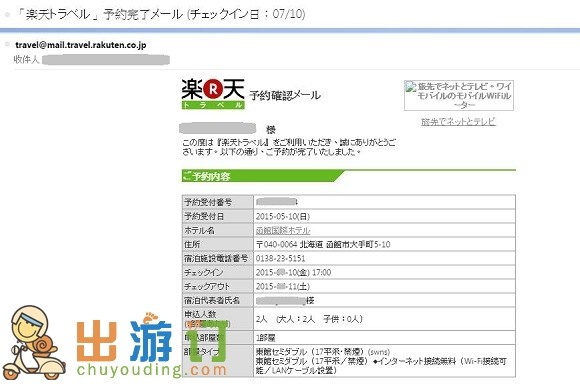Click the 收件人 recipient label

pos(26,60)
